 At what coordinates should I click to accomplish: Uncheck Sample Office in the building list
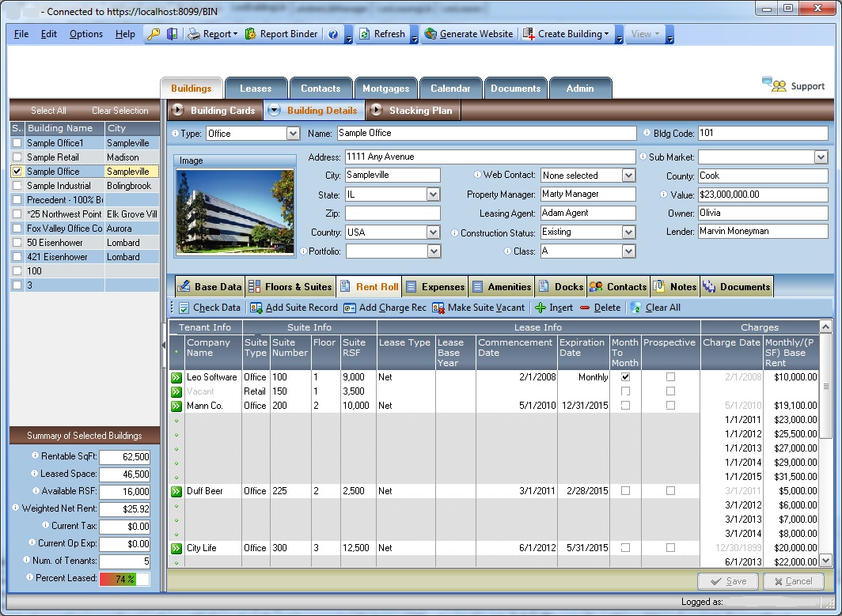17,171
